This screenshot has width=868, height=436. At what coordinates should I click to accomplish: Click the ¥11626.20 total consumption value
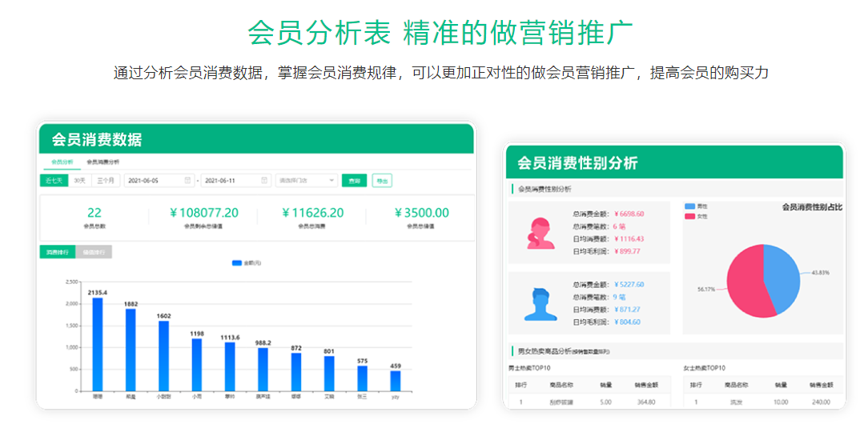coord(312,213)
